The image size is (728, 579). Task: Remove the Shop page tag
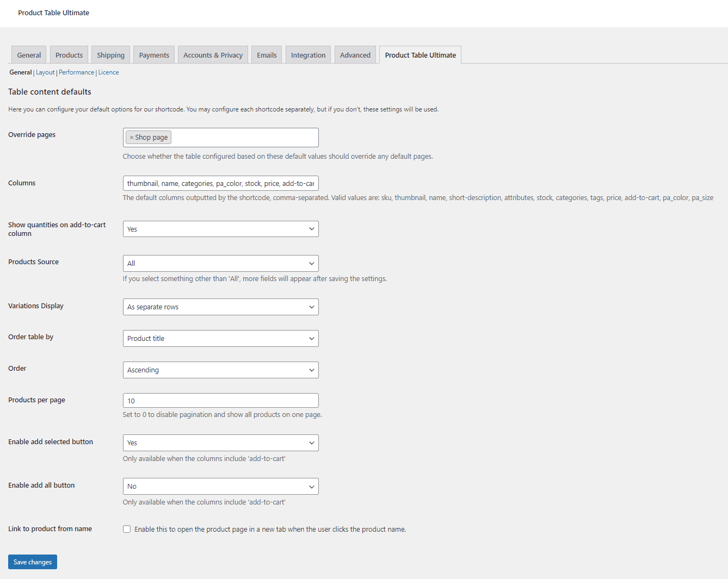132,138
